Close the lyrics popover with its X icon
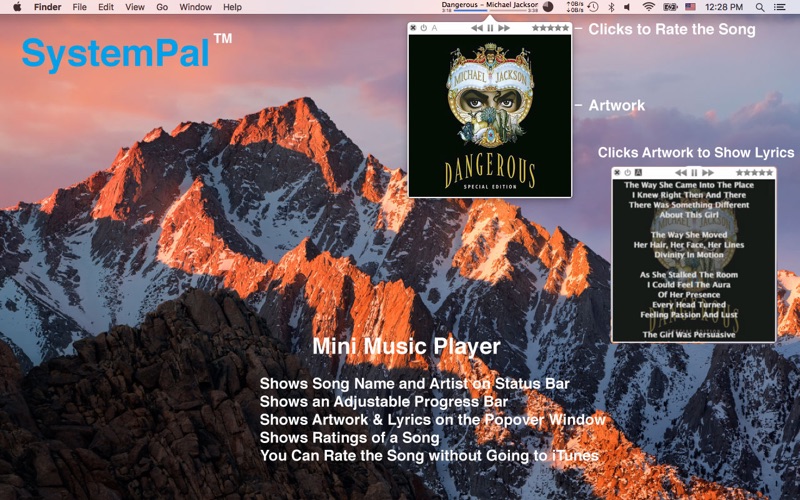 [x=617, y=172]
